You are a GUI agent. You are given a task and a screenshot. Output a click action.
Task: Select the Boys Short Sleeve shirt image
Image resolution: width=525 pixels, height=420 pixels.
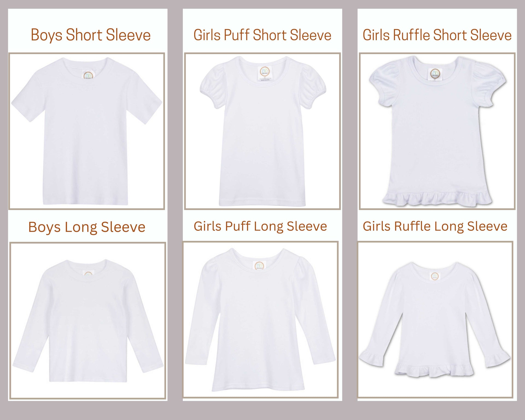coord(87,131)
